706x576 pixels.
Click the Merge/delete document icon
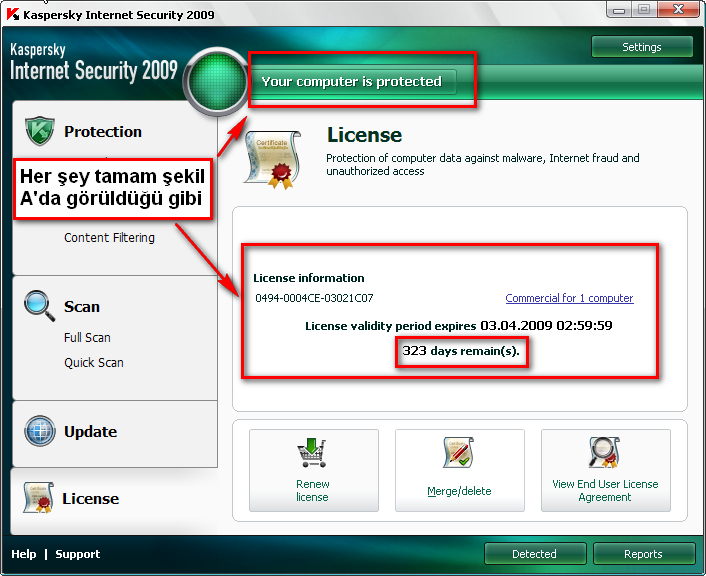coord(458,452)
